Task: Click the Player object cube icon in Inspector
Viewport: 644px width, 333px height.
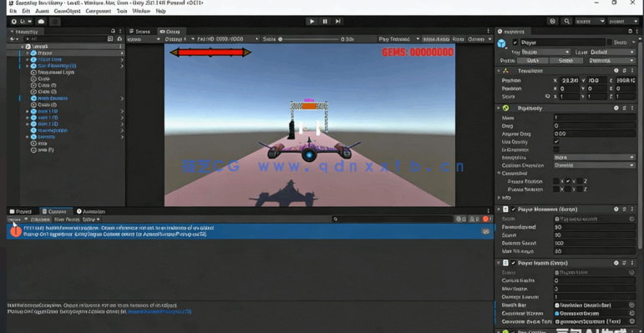Action: click(x=502, y=43)
